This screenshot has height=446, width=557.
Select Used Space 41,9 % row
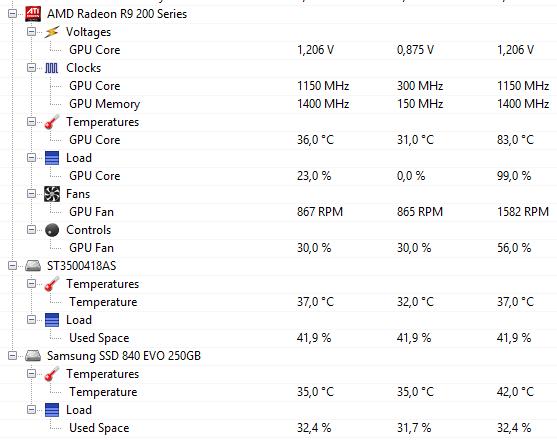pyautogui.click(x=278, y=338)
